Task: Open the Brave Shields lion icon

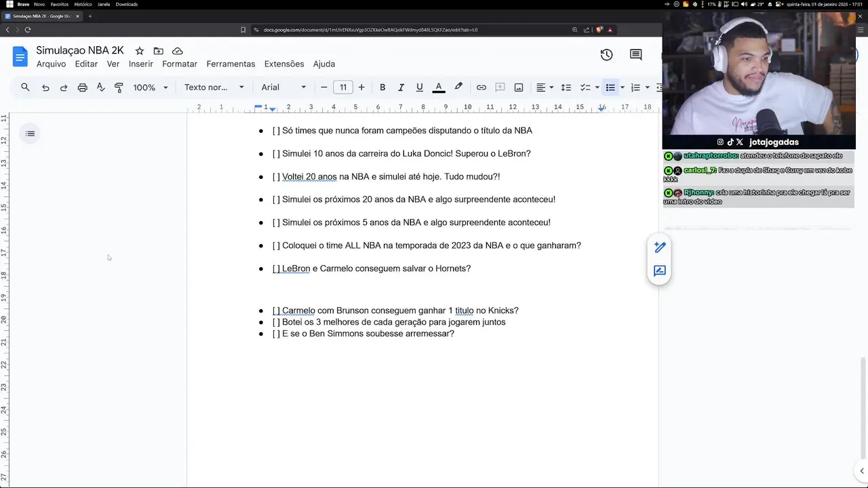Action: pos(599,30)
